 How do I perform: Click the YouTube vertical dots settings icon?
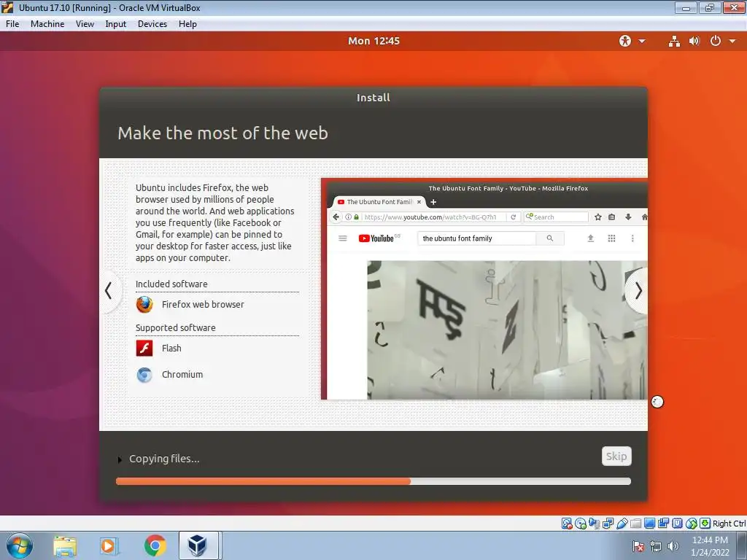[x=632, y=238]
